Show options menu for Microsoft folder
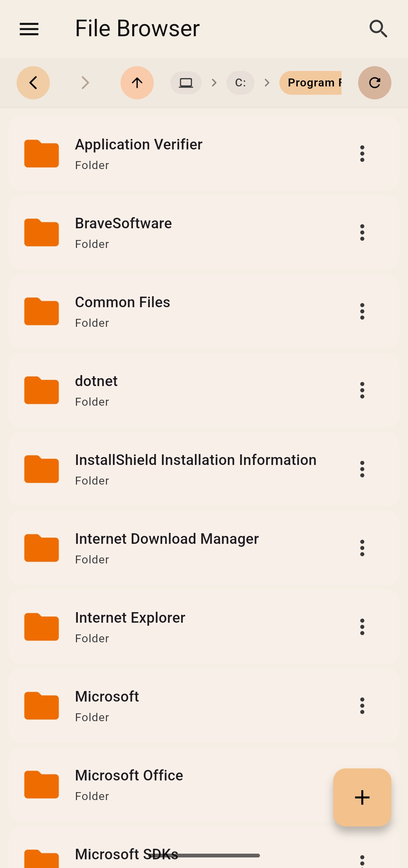 (x=362, y=706)
